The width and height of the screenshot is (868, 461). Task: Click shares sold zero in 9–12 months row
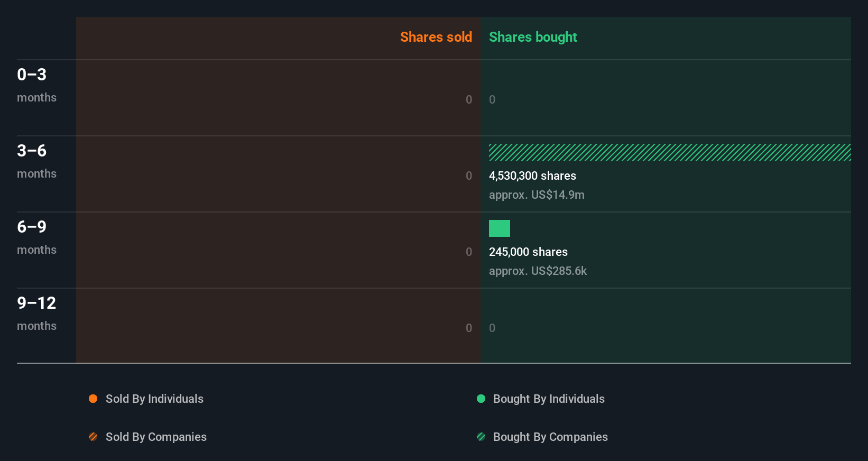[x=469, y=328]
